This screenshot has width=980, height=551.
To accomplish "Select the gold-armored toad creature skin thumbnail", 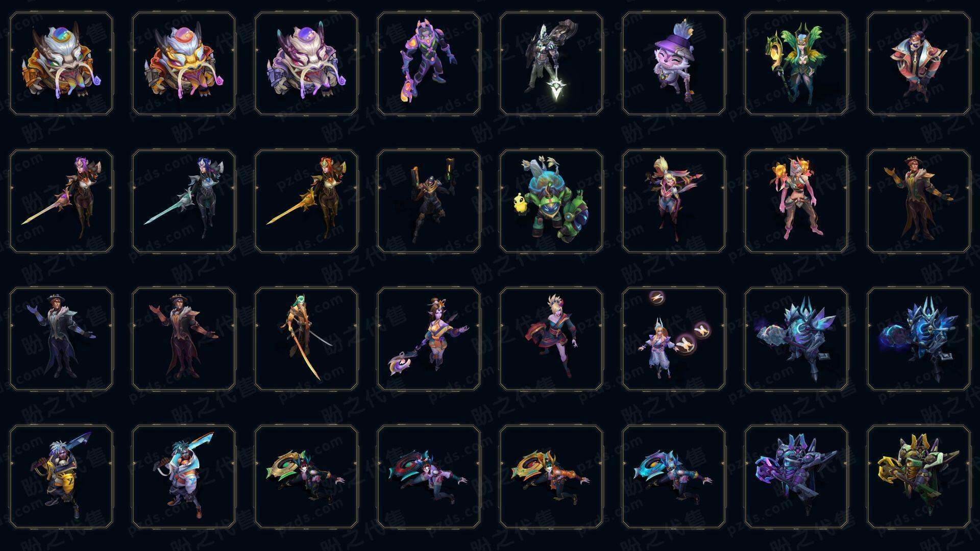I will click(x=61, y=64).
